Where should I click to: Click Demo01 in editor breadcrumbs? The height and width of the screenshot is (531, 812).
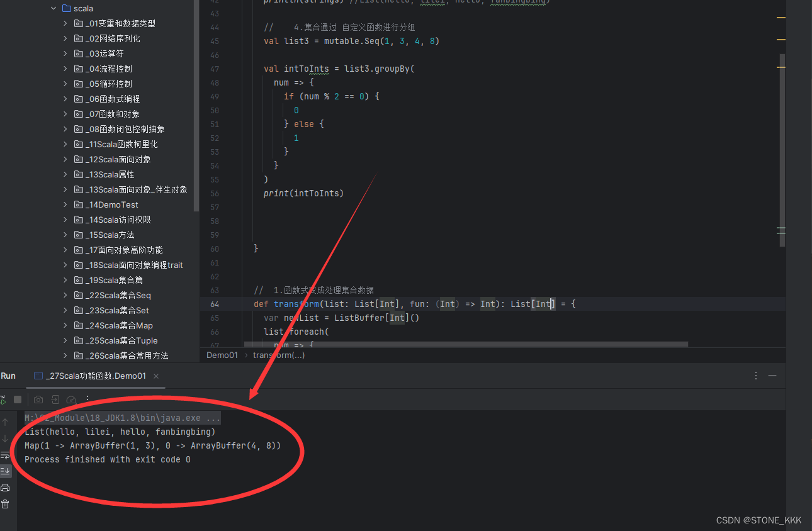222,355
